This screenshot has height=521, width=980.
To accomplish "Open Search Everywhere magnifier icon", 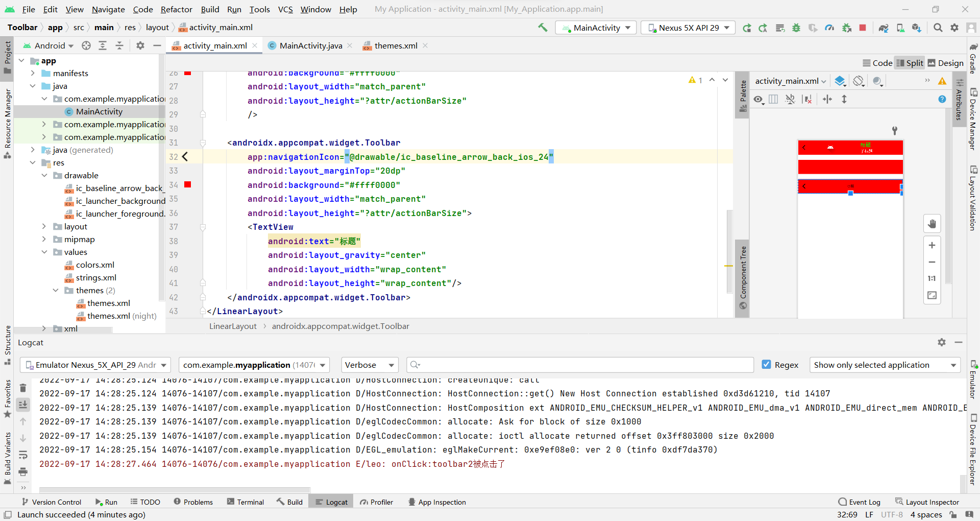I will [x=938, y=28].
